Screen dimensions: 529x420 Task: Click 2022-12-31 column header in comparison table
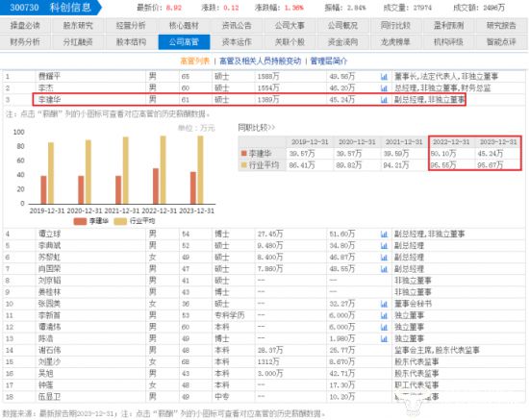point(451,142)
